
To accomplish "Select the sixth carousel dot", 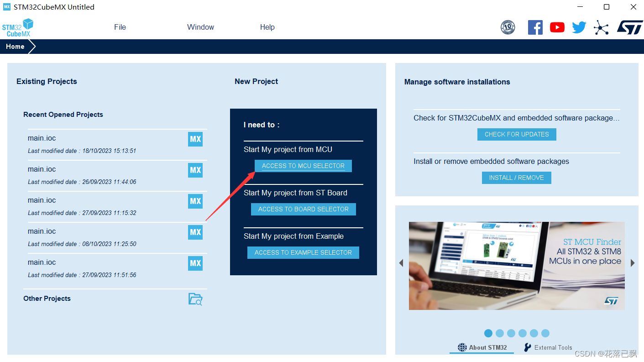I will coord(545,333).
